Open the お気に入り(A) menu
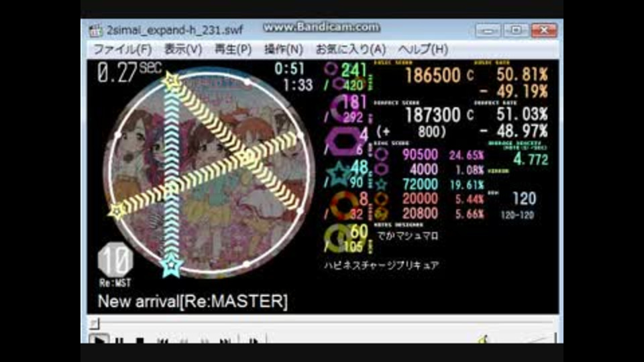This screenshot has width=644, height=362. coord(351,50)
